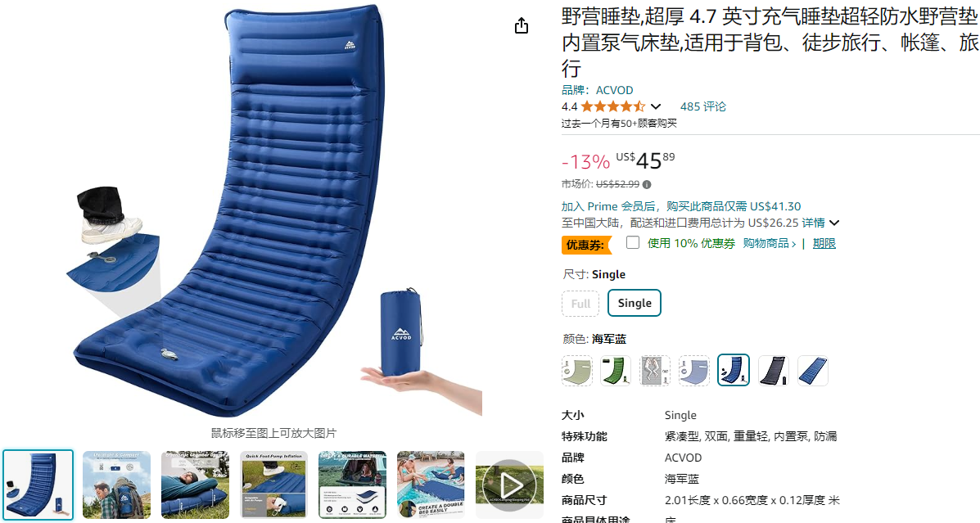Select the dark black mattress color swatch
Screen dimensions: 980x523
point(773,371)
